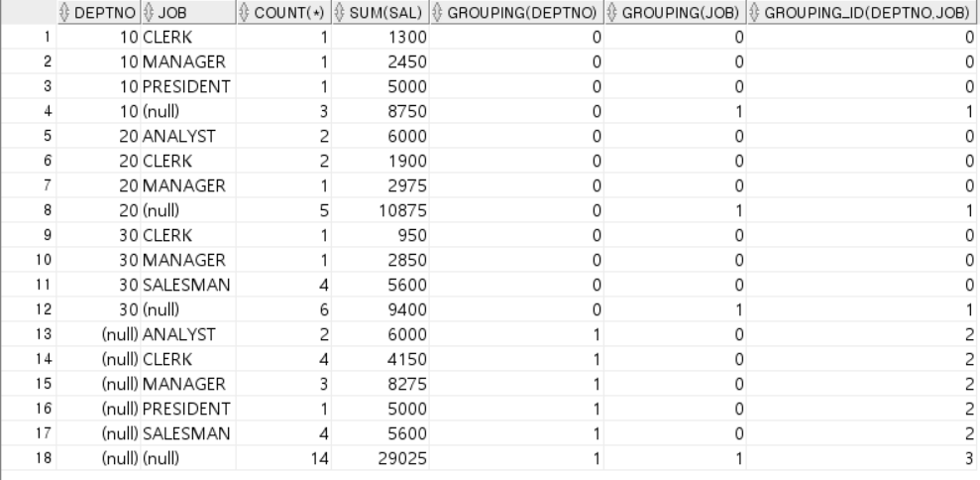The image size is (980, 480).
Task: Click the sum value 2975
Action: tap(407, 185)
